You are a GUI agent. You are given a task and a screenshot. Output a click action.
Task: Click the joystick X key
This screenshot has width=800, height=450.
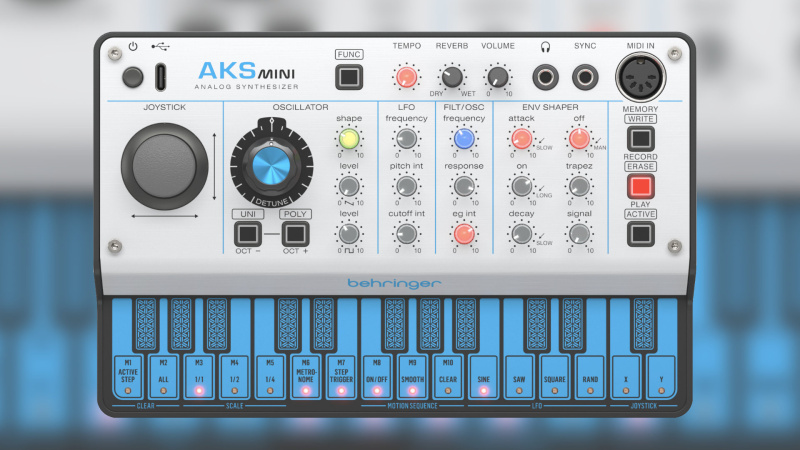[x=626, y=377]
